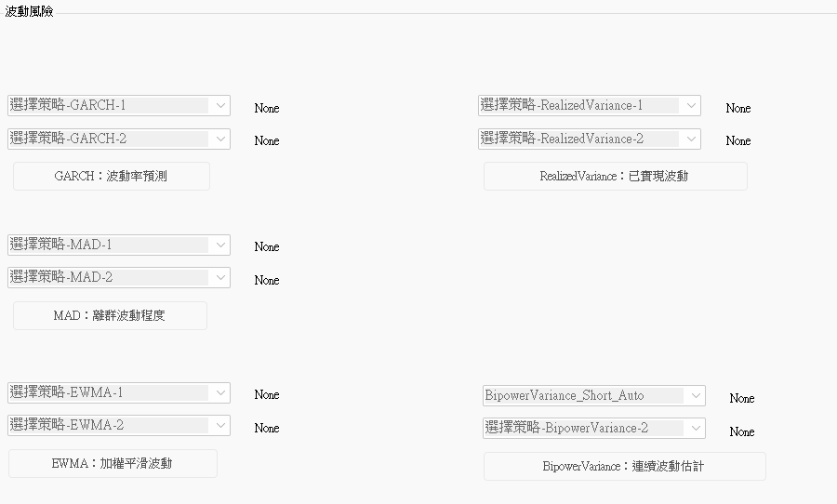The image size is (837, 504).
Task: Expand the 選擇策略-GARCH-2 combo box
Action: point(118,139)
